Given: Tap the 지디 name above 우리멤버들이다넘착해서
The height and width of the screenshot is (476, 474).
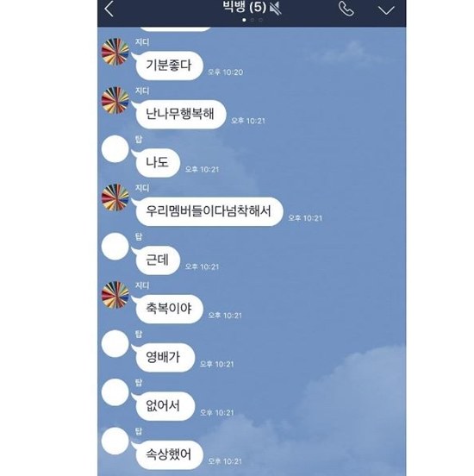Looking at the screenshot, I should [x=142, y=188].
